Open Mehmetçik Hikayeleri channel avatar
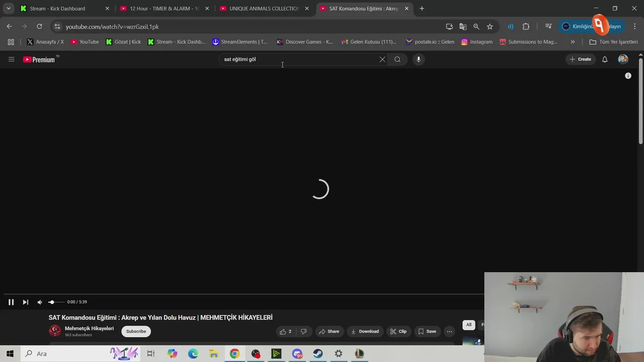 click(55, 331)
